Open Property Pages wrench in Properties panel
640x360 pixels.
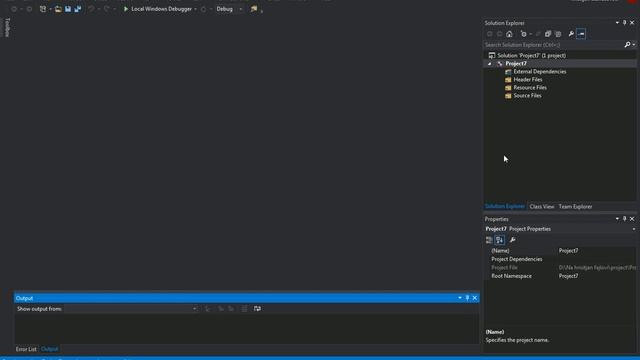(513, 240)
